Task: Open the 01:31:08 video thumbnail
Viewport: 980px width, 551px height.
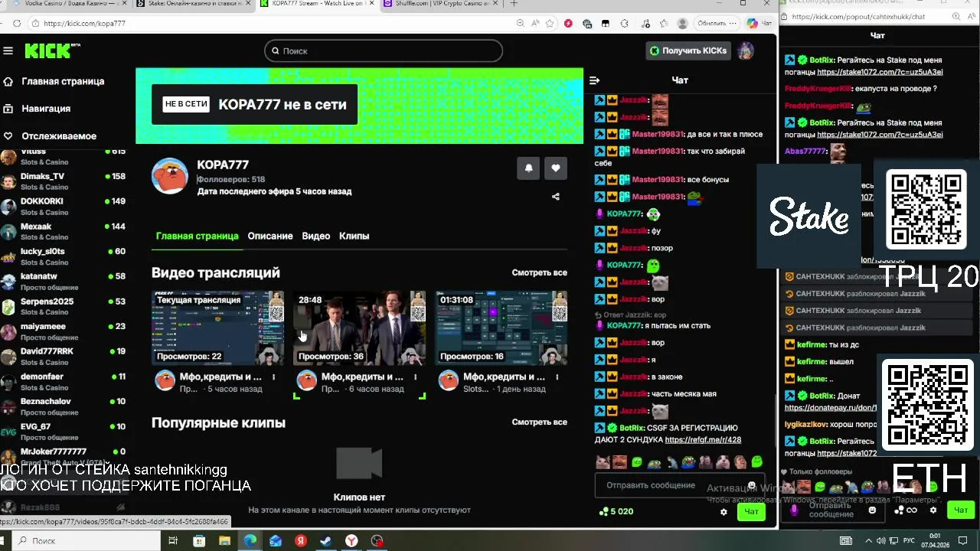Action: point(501,328)
